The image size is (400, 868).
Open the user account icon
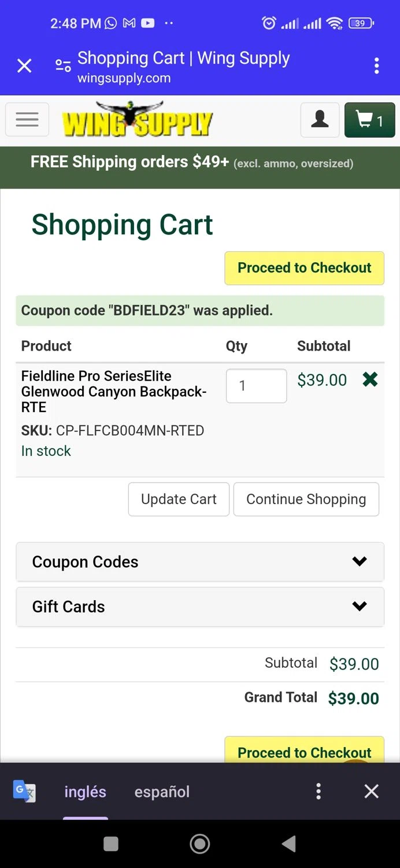[x=320, y=120]
